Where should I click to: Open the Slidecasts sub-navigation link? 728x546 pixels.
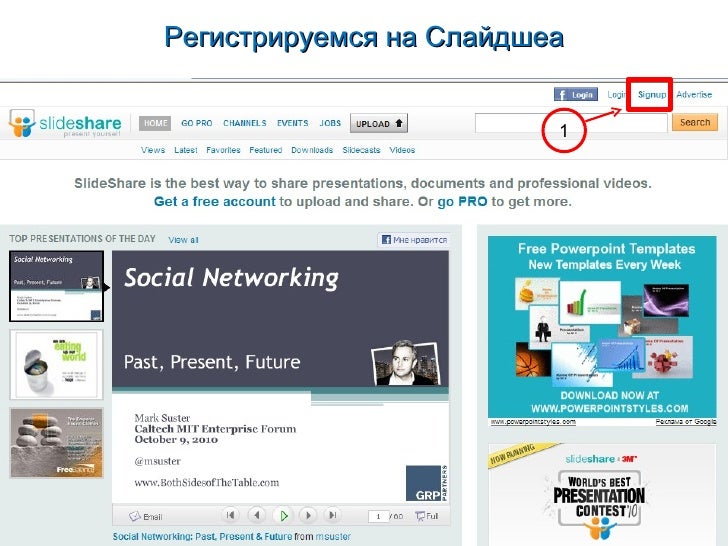point(361,150)
